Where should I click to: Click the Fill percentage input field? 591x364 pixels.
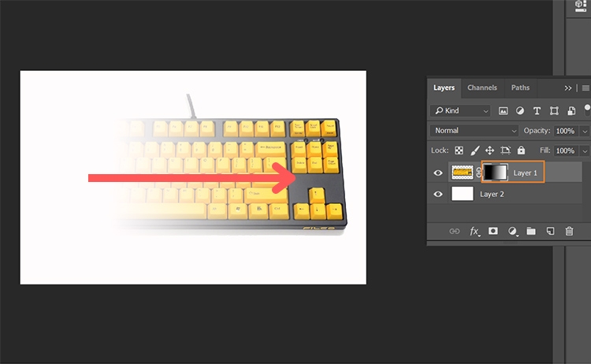[x=564, y=150]
